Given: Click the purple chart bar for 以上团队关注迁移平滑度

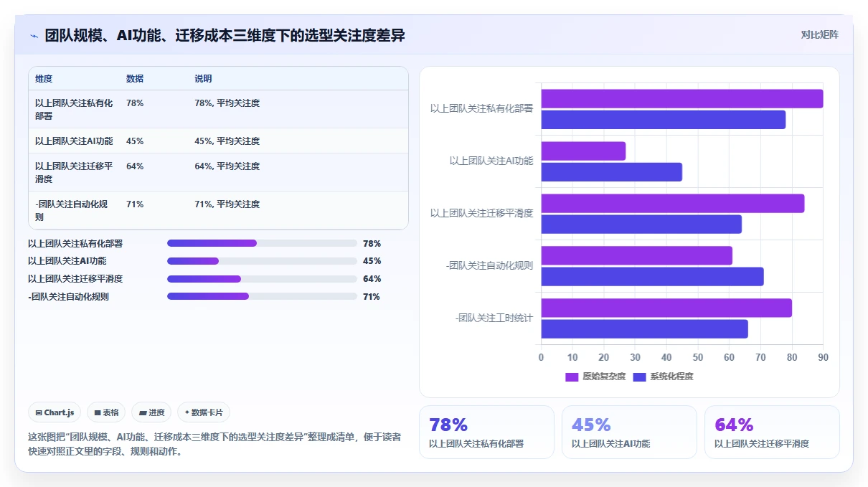Looking at the screenshot, I should 673,204.
